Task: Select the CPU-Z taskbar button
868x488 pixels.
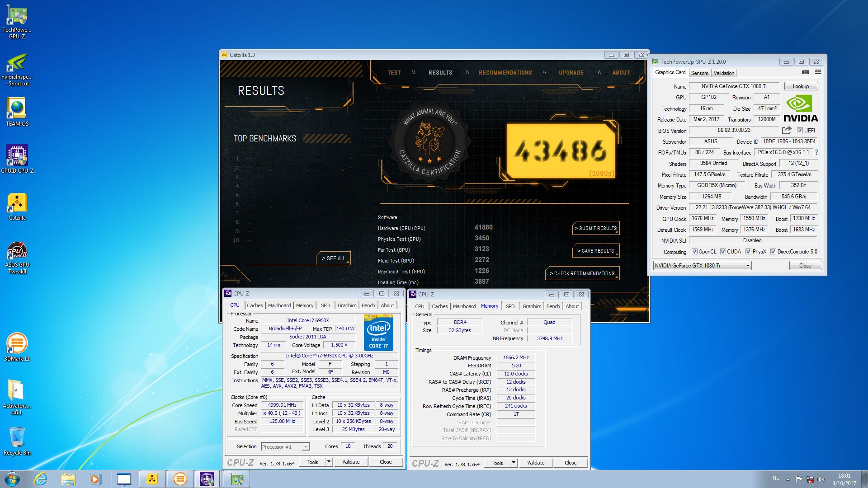Action: (207, 479)
